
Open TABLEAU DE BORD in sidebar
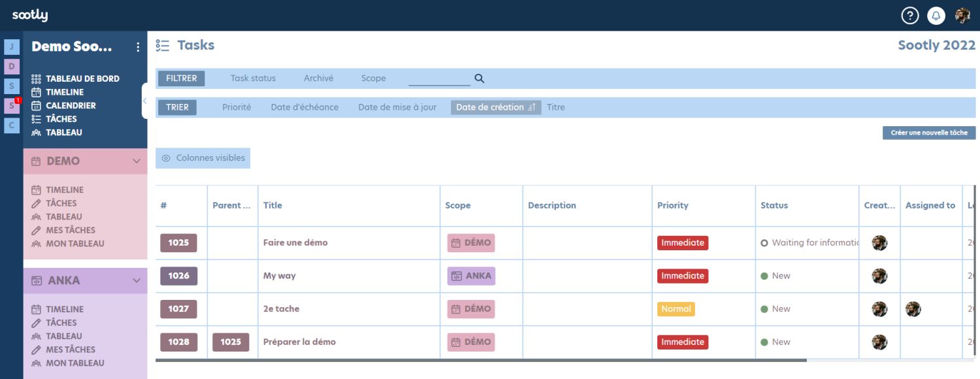pyautogui.click(x=82, y=78)
